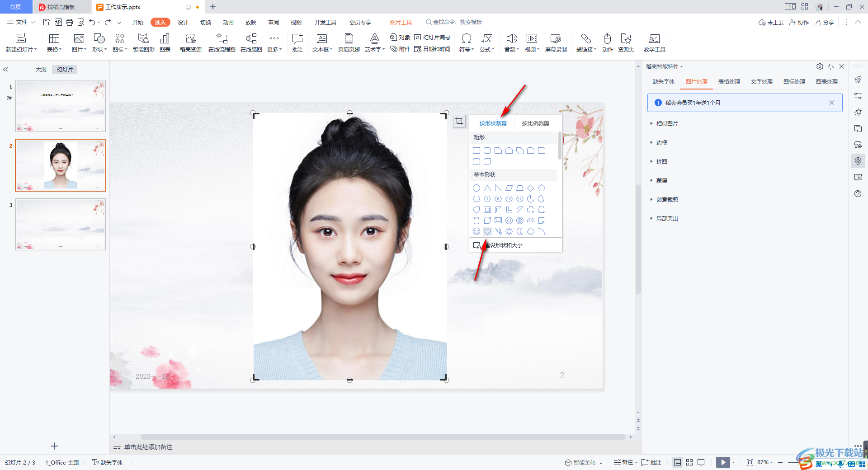Click the crop tool icon beside the picture
Screen dimensions: 868x470
[x=459, y=121]
